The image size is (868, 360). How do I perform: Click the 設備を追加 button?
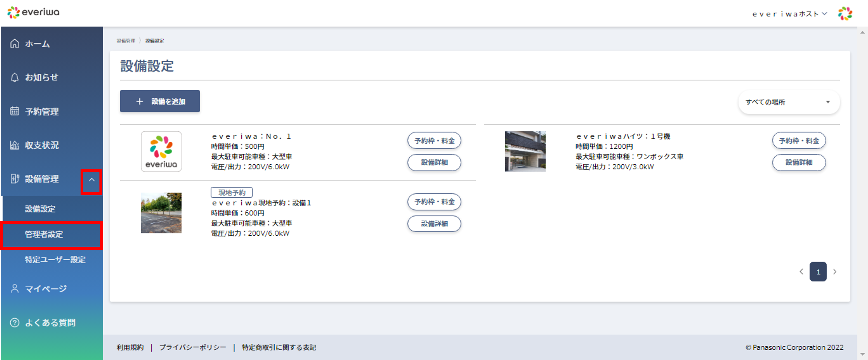pos(160,101)
